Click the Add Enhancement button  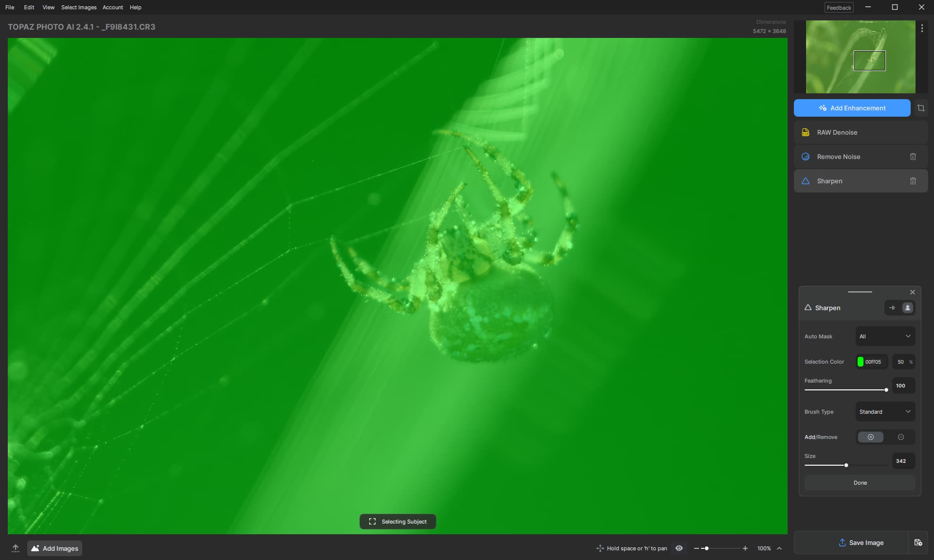pos(852,108)
